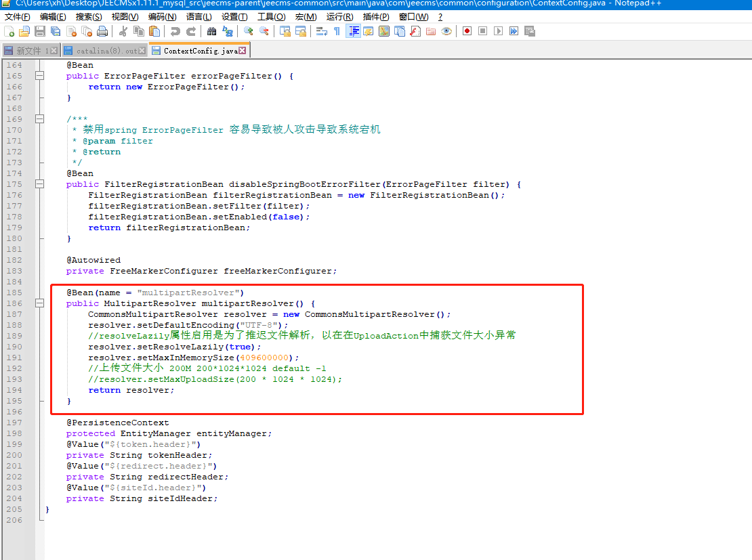Click the Paste clipboard icon

(154, 32)
